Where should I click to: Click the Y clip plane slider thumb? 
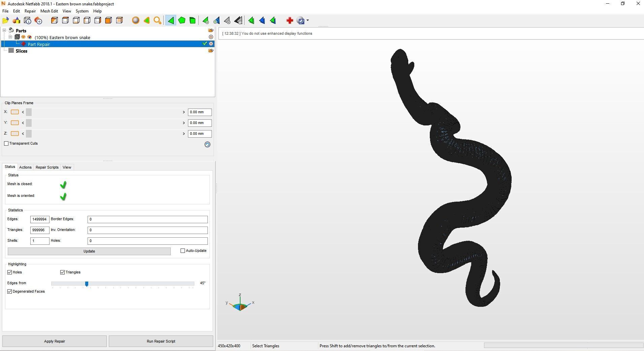[29, 123]
